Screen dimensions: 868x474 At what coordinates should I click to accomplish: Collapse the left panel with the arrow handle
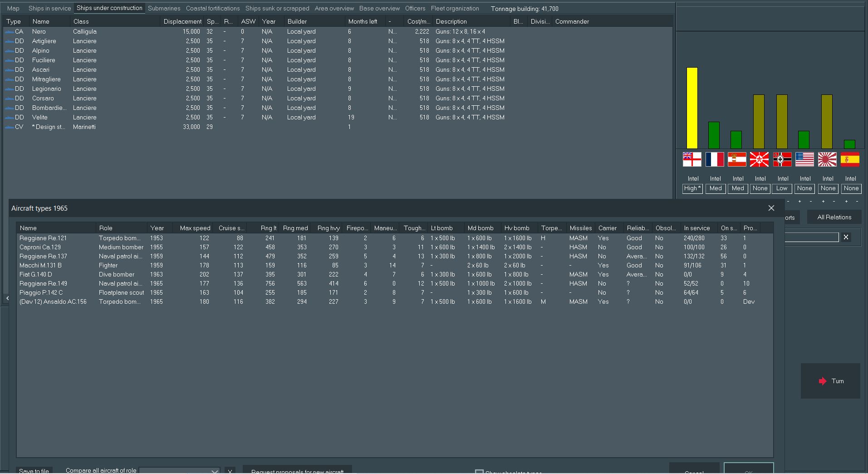[7, 298]
